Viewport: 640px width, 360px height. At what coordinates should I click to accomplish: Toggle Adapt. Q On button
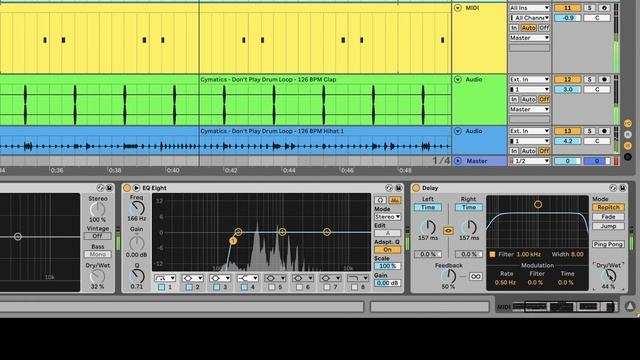pyautogui.click(x=387, y=249)
